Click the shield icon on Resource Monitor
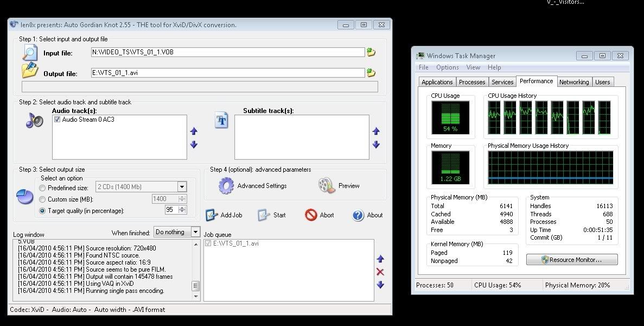 pos(545,260)
